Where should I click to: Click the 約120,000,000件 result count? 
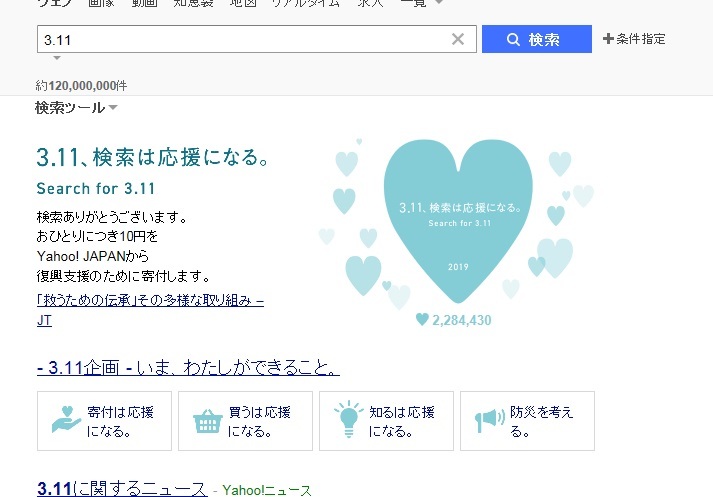tap(81, 85)
